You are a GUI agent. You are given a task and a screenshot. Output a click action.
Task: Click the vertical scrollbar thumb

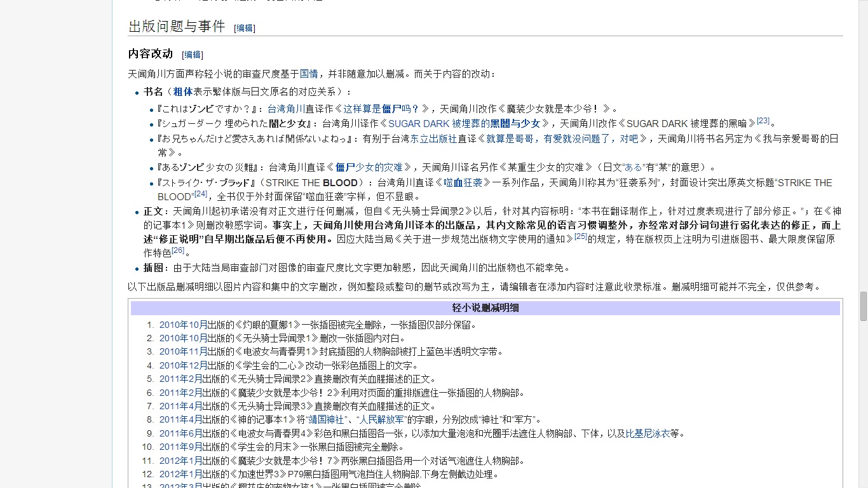[863, 307]
